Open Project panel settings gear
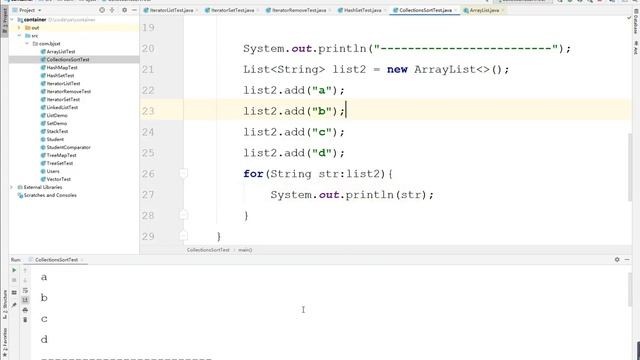The width and height of the screenshot is (640, 360). (124, 10)
